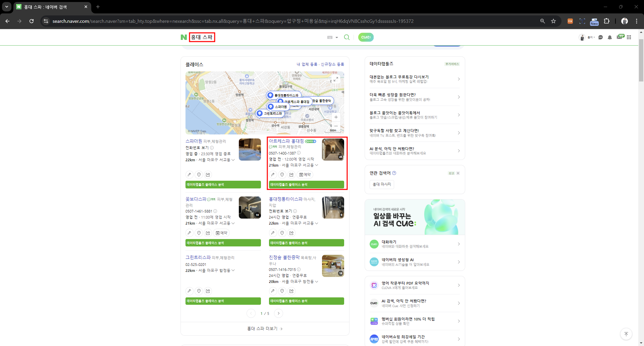Viewport: 644px width, 346px height.
Task: Open Naver mail with the 99+ badge
Action: [x=620, y=37]
